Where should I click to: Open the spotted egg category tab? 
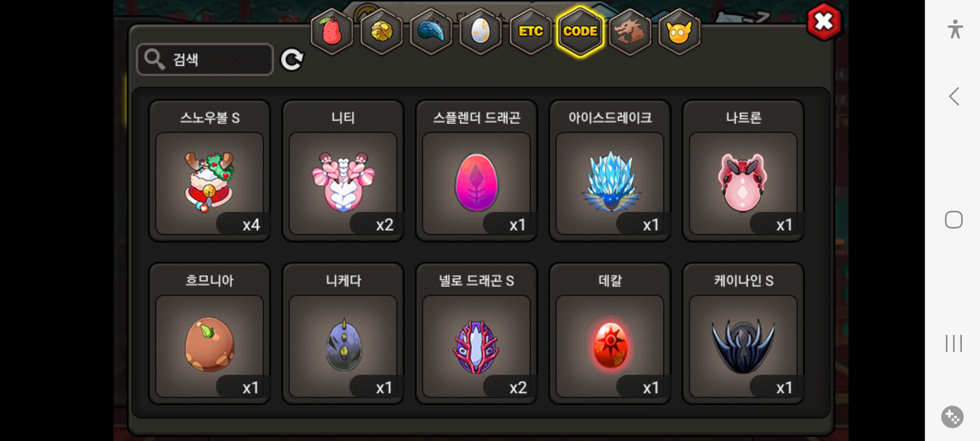pyautogui.click(x=481, y=31)
